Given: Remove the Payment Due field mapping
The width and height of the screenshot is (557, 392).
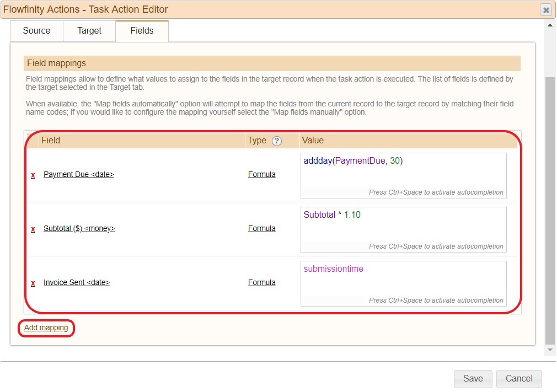Looking at the screenshot, I should coord(33,175).
